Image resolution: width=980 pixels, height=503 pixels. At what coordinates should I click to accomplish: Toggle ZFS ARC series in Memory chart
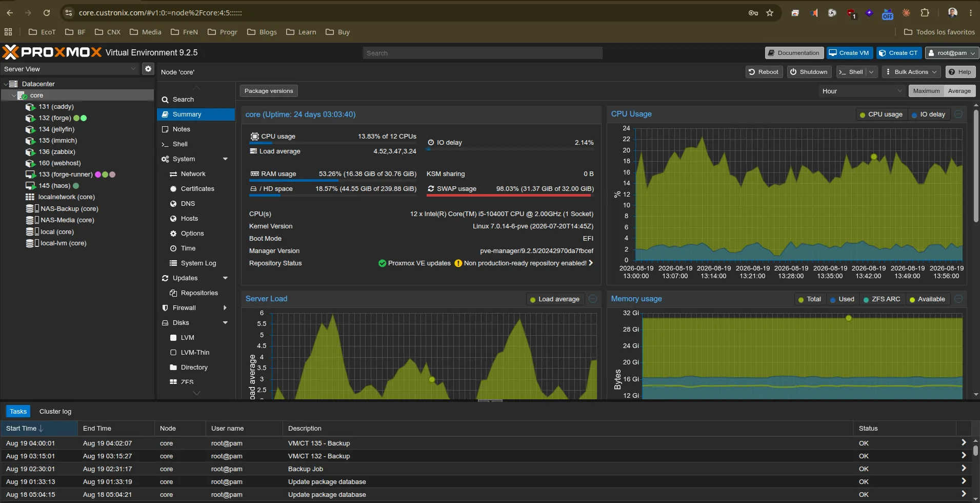[882, 299]
